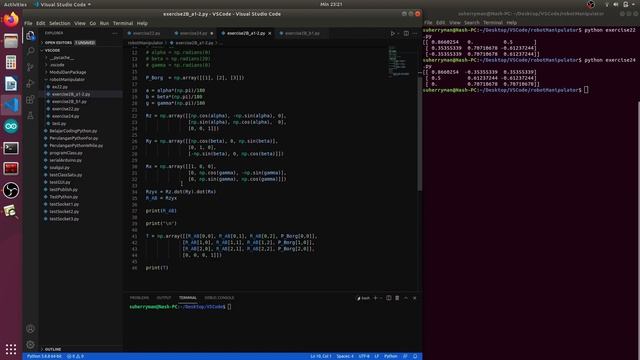Open LibreOffice Writer from the dock
This screenshot has width=640, height=360.
[x=11, y=84]
